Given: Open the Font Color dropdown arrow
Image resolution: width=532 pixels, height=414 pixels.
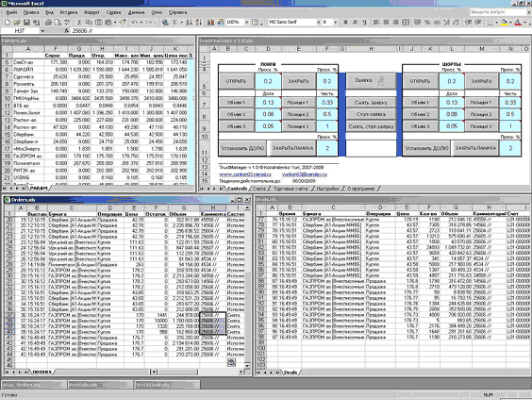Looking at the screenshot, I should coord(524,23).
